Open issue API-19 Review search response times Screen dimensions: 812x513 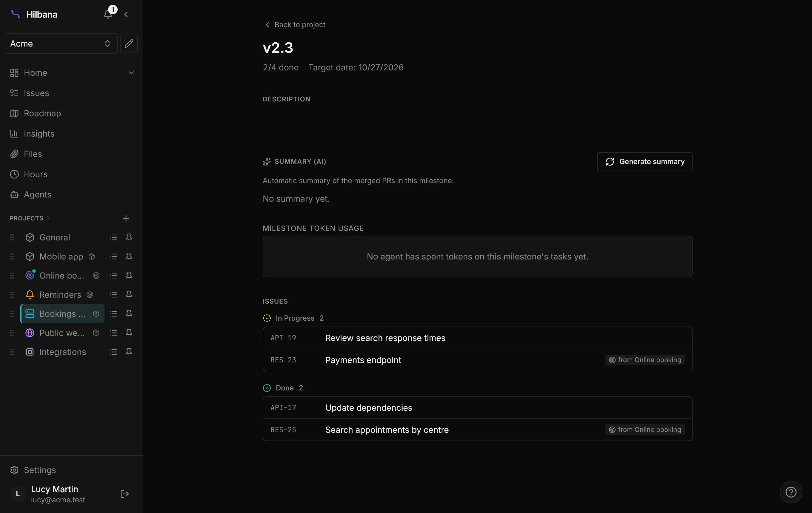477,338
